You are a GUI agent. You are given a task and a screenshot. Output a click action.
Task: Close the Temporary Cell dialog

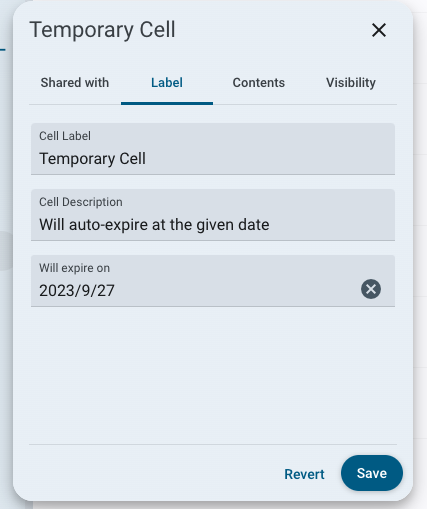(x=379, y=30)
